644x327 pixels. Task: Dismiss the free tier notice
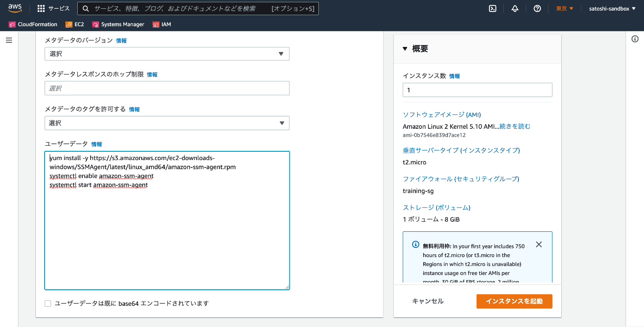(539, 244)
